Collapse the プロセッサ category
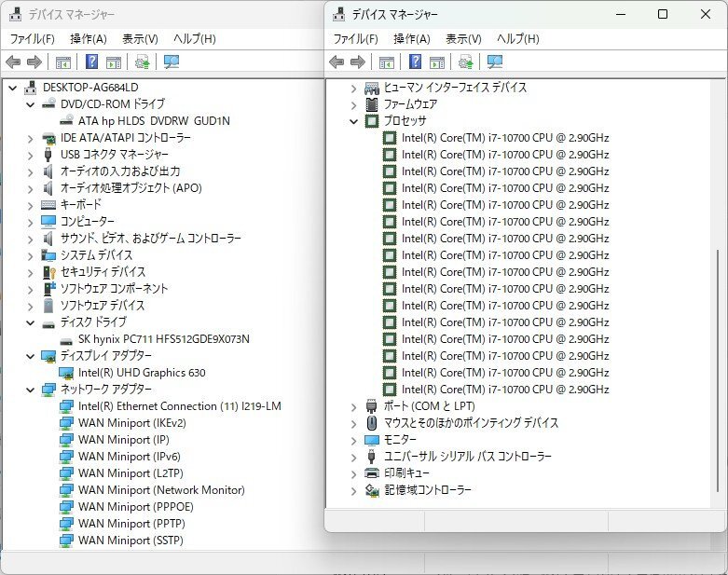Viewport: 728px width, 575px height. click(x=354, y=121)
